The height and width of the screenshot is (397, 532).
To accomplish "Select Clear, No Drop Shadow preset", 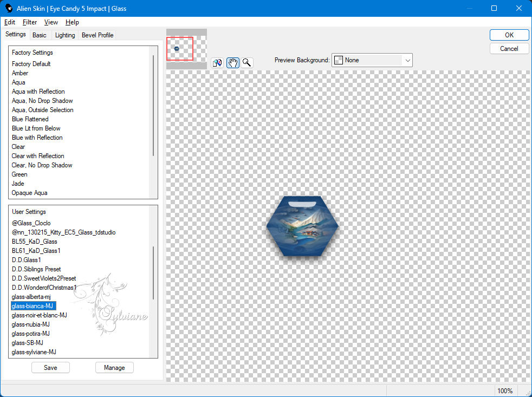I will (x=42, y=165).
